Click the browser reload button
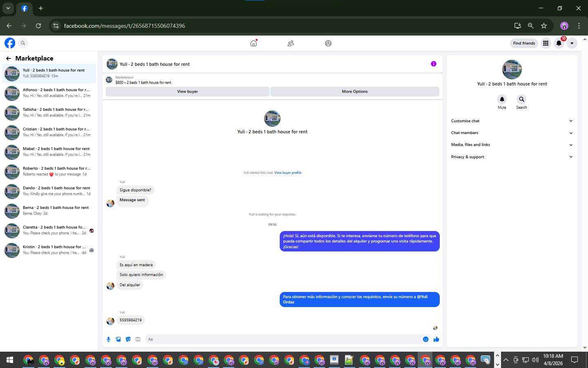Screen dimensions: 588x368 (x=38, y=26)
